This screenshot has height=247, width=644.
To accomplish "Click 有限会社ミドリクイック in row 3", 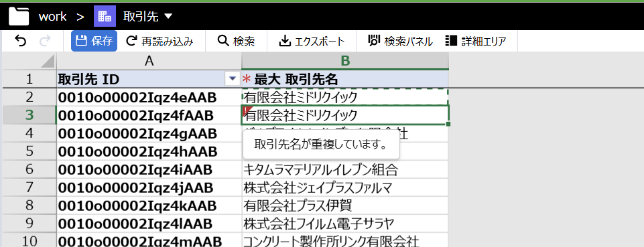I will [345, 115].
